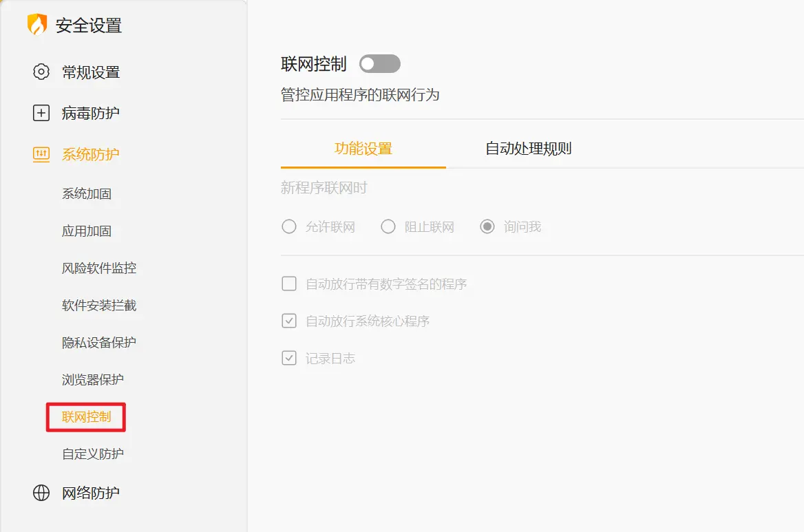The image size is (804, 532).
Task: Select the 允许联网 radio button
Action: click(x=289, y=226)
